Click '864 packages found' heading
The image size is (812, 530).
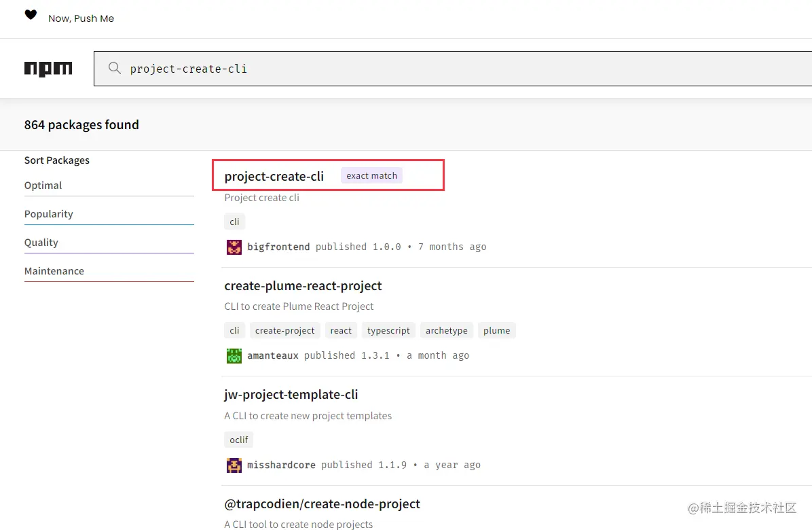click(x=82, y=125)
